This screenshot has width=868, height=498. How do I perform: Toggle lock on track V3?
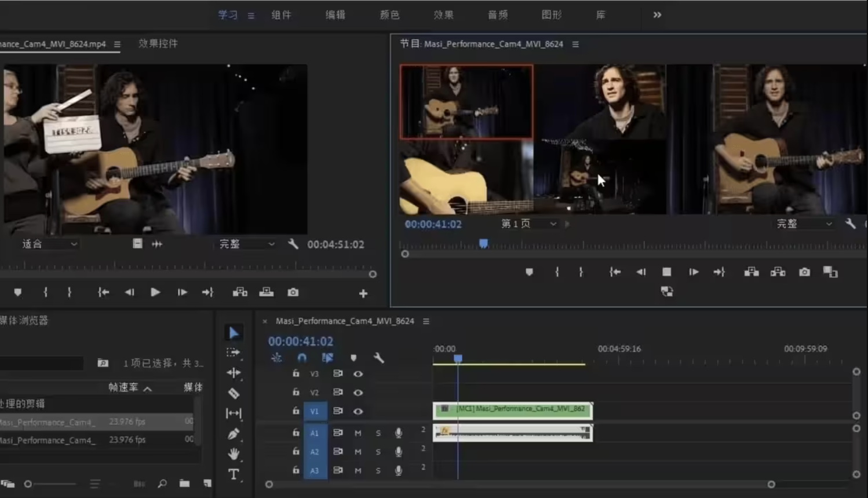coord(296,373)
